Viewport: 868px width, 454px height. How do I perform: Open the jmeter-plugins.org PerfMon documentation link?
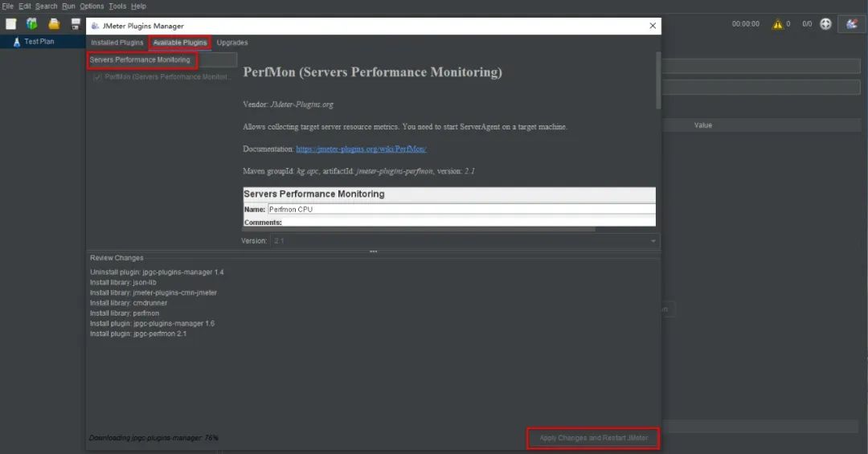pyautogui.click(x=361, y=149)
